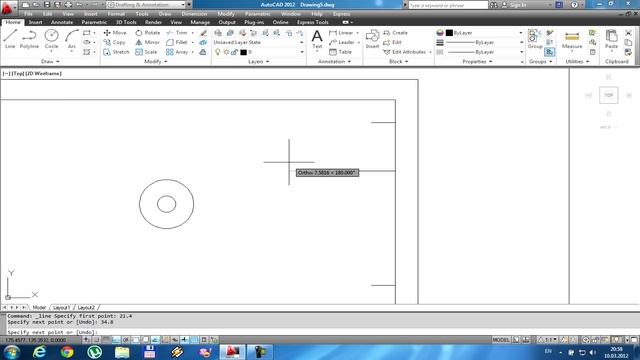Expand the Layers panel

pyautogui.click(x=258, y=62)
